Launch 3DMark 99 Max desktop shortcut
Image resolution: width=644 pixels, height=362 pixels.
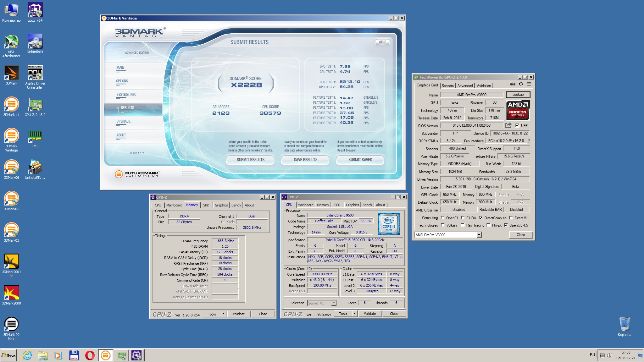point(11,329)
